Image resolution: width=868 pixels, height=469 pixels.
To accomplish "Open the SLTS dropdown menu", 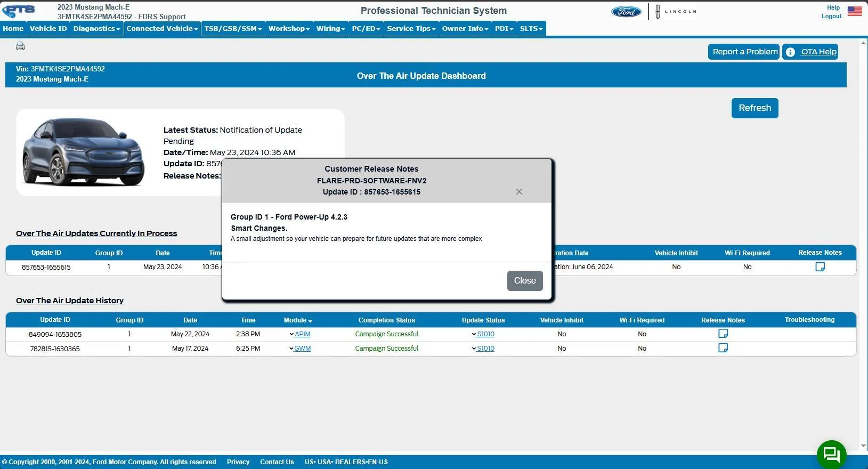I will pyautogui.click(x=531, y=29).
